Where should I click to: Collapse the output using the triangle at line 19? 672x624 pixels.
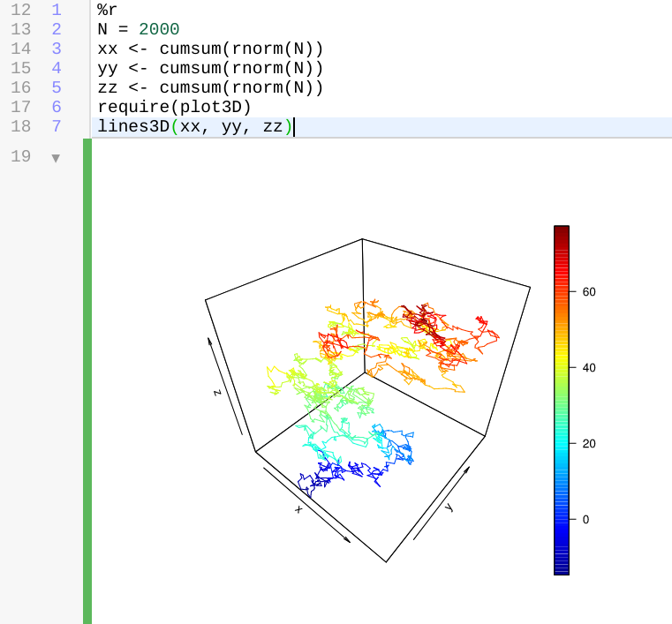coord(57,158)
